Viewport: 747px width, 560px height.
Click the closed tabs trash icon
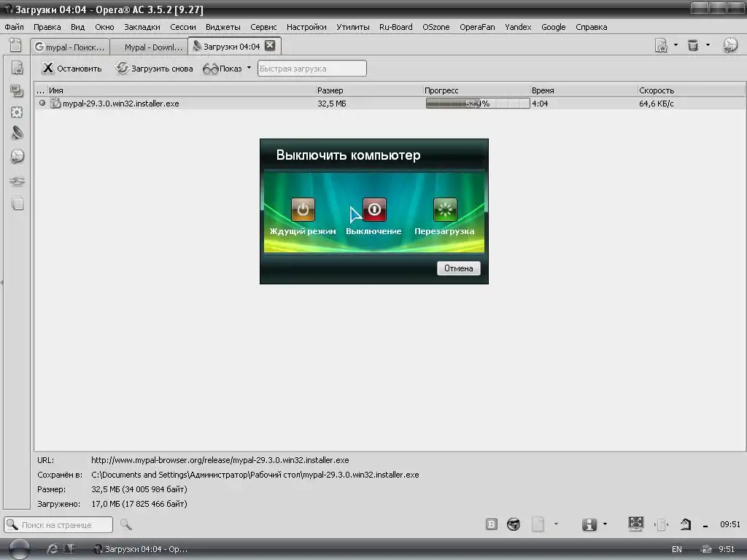click(693, 45)
